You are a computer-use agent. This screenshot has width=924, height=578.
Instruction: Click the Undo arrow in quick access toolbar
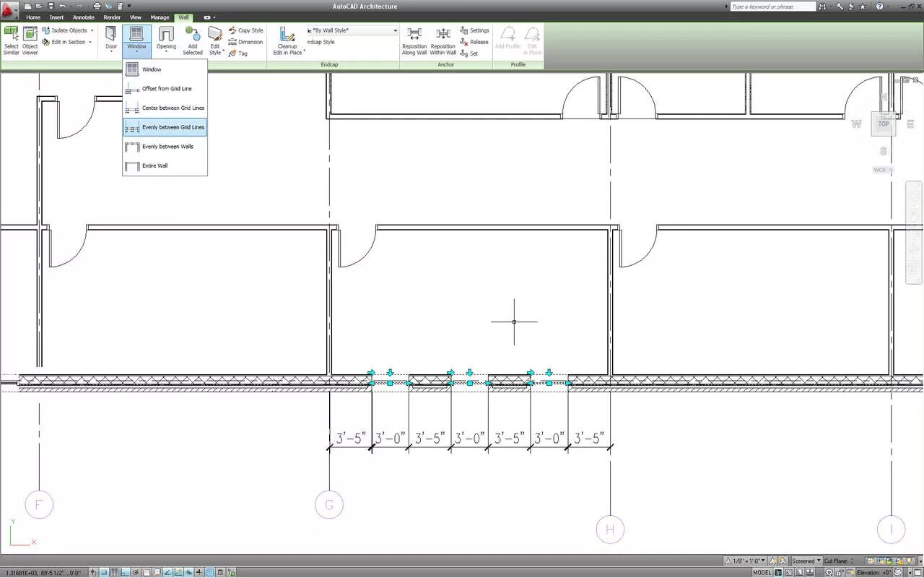62,7
